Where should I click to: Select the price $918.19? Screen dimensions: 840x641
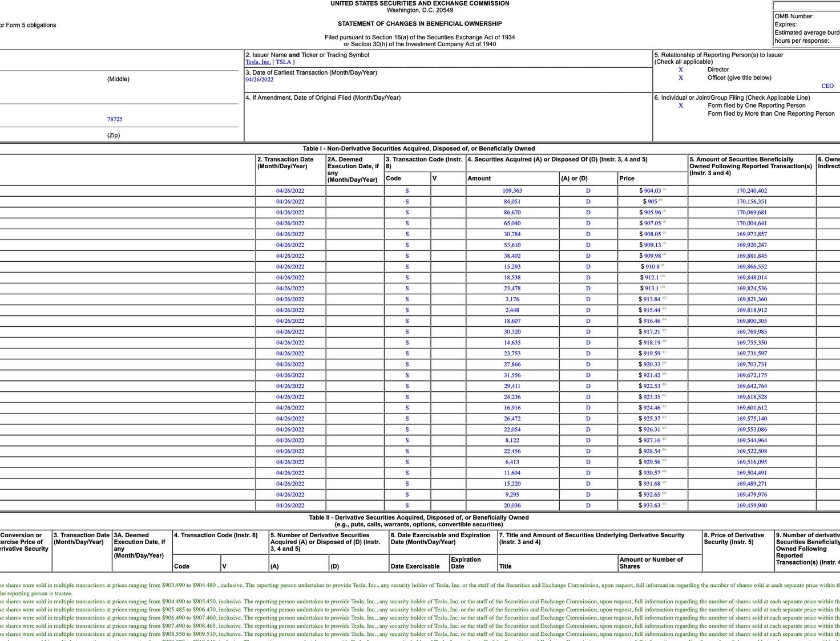point(652,343)
